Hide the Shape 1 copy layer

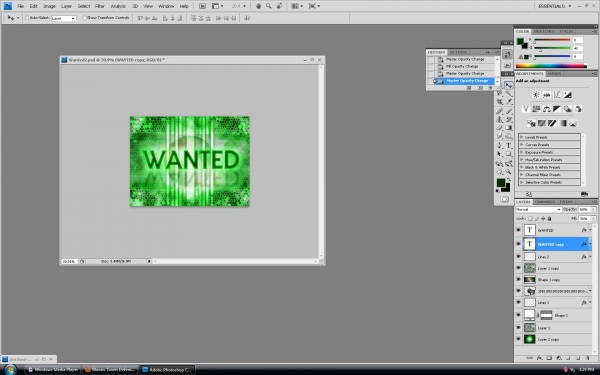coord(518,279)
